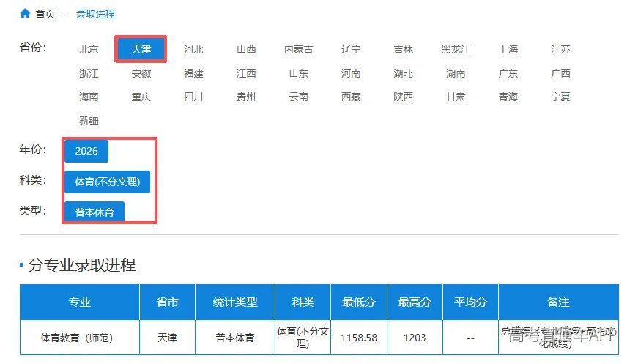Select province 河南
The height and width of the screenshot is (364, 638).
click(351, 73)
